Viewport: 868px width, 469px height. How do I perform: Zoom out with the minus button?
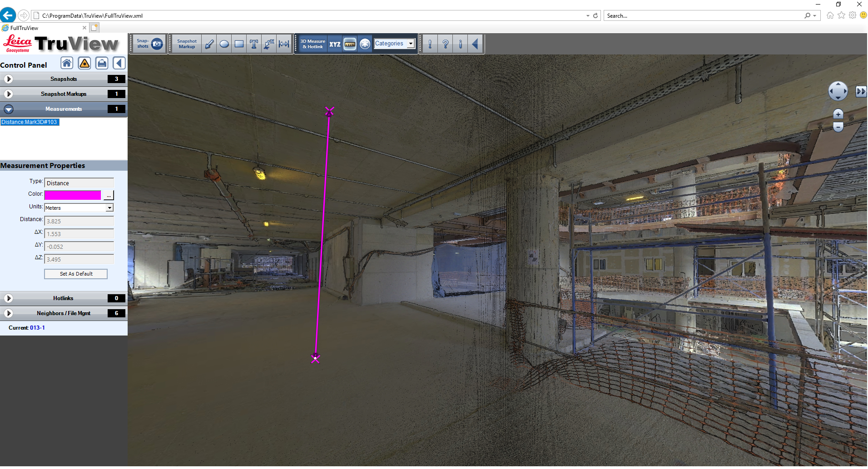tap(838, 127)
